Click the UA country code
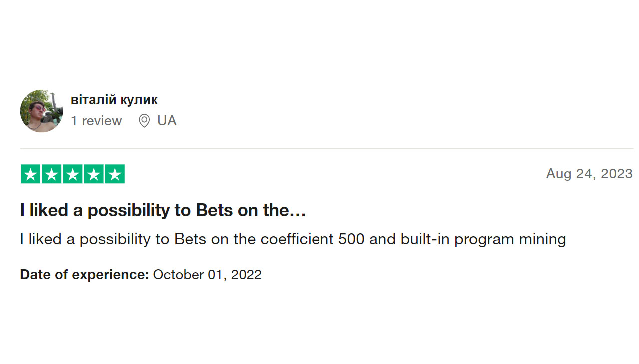Viewport: 639px width, 364px height. pyautogui.click(x=167, y=121)
